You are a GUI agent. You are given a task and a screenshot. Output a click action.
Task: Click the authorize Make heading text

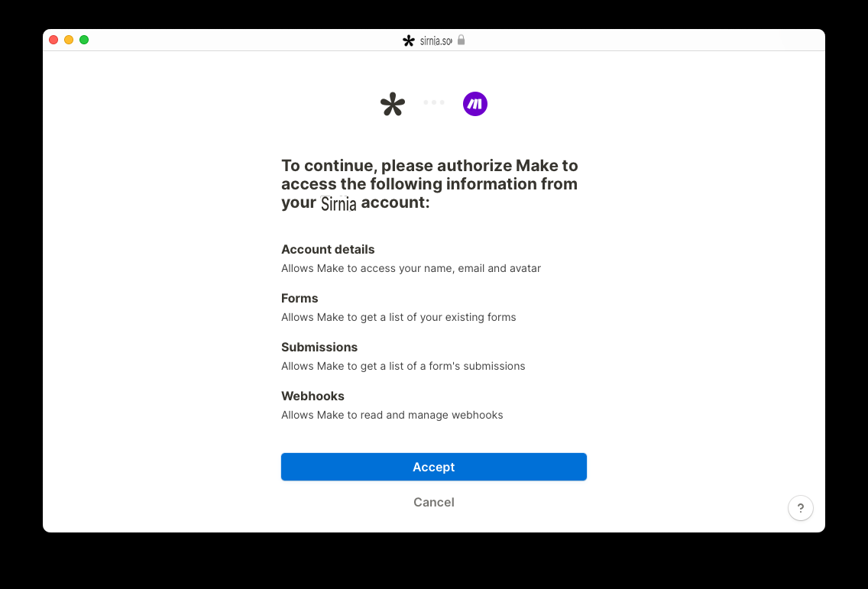pyautogui.click(x=429, y=184)
